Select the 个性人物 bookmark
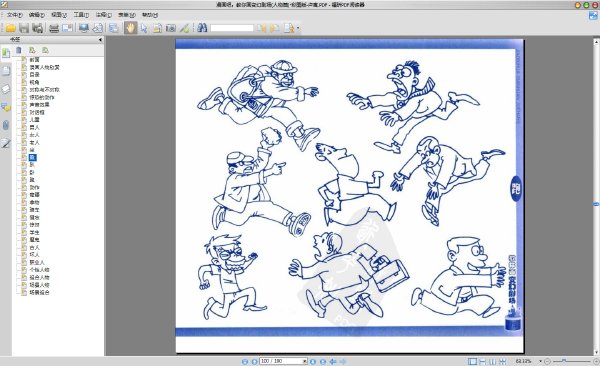600x366 pixels. click(x=39, y=270)
